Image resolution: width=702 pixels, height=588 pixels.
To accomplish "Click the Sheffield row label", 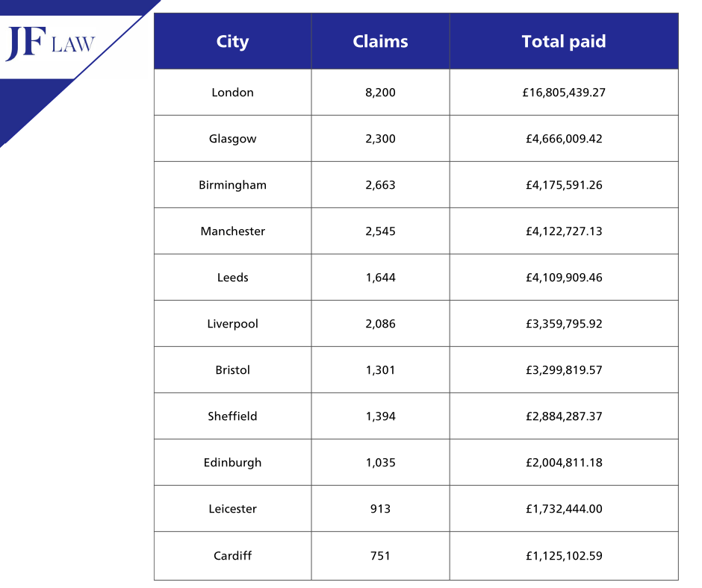I will point(232,416).
